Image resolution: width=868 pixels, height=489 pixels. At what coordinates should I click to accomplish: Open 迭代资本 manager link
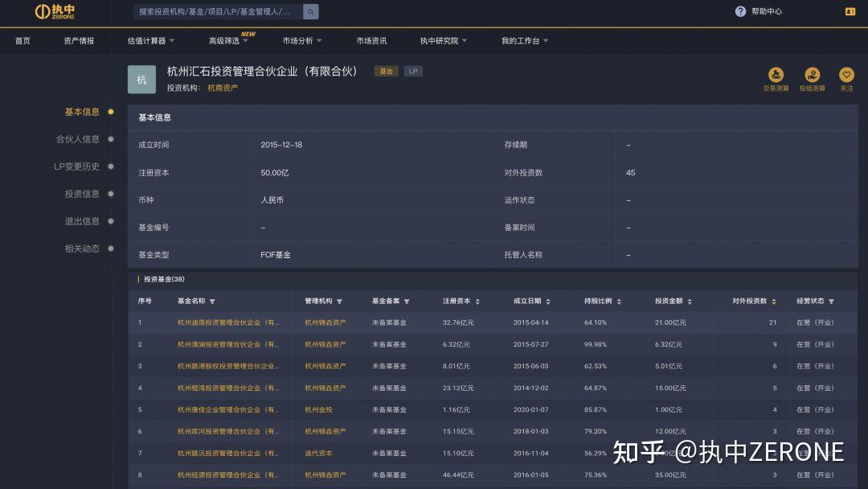coord(318,454)
